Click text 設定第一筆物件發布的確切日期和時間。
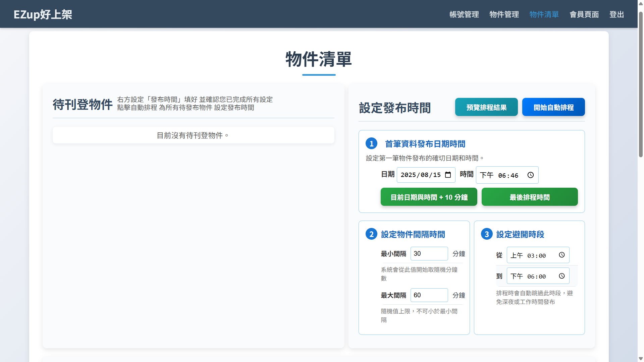Screen dimensions: 644x362 (425, 158)
